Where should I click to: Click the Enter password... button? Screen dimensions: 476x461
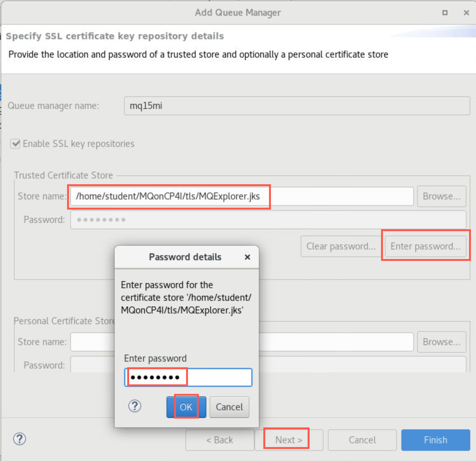(425, 246)
